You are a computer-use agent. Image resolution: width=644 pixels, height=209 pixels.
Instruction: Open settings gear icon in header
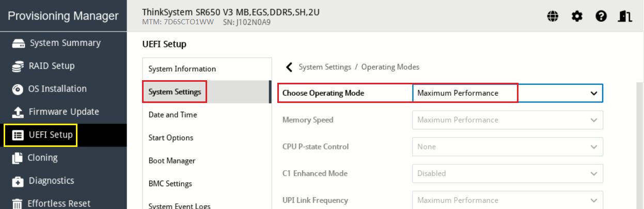click(x=577, y=17)
